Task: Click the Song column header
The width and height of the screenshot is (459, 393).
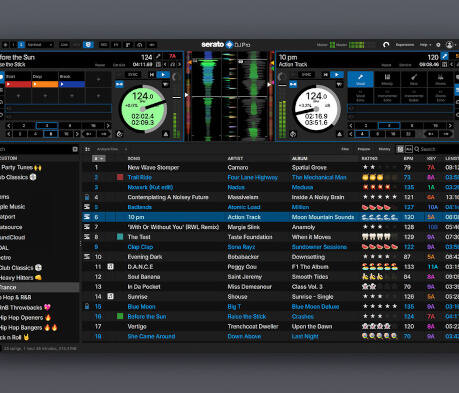Action: 134,159
